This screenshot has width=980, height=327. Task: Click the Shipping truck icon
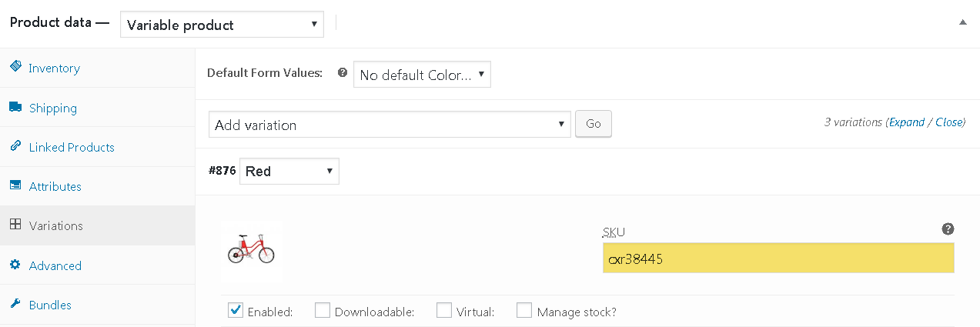[x=15, y=107]
